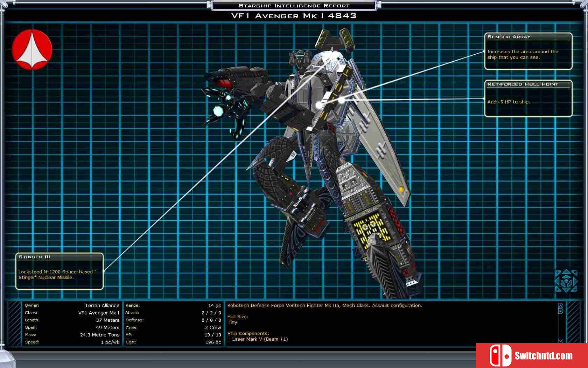Click the hexagonal cube ship-view icon
The image size is (588, 368).
(566, 280)
